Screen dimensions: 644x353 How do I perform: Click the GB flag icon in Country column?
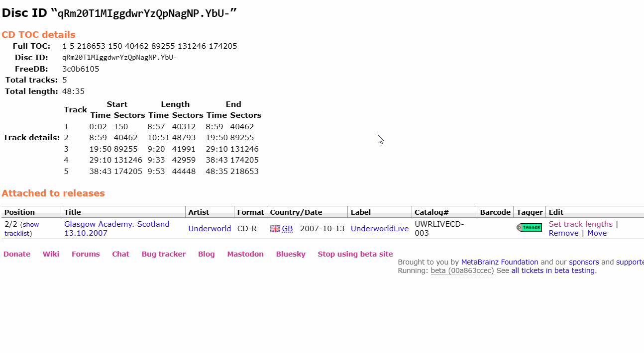click(x=274, y=229)
